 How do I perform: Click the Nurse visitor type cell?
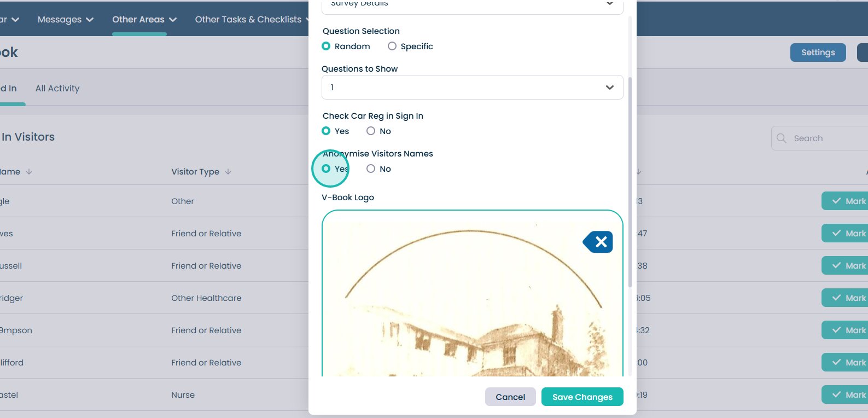pos(183,395)
